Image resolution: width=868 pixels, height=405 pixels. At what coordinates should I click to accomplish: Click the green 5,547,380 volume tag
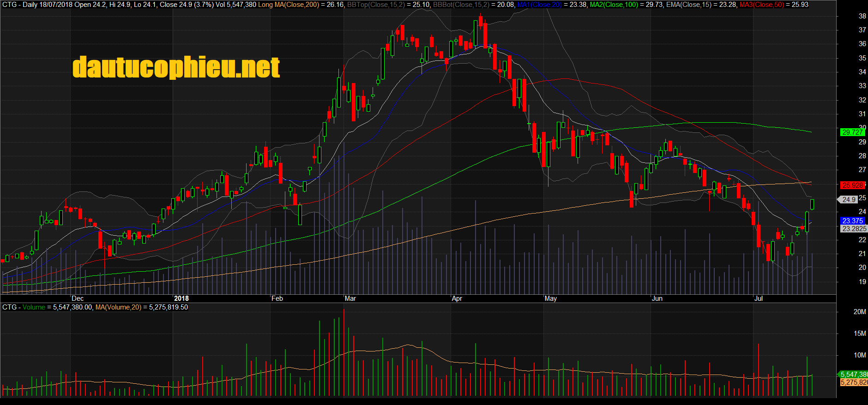[853, 375]
